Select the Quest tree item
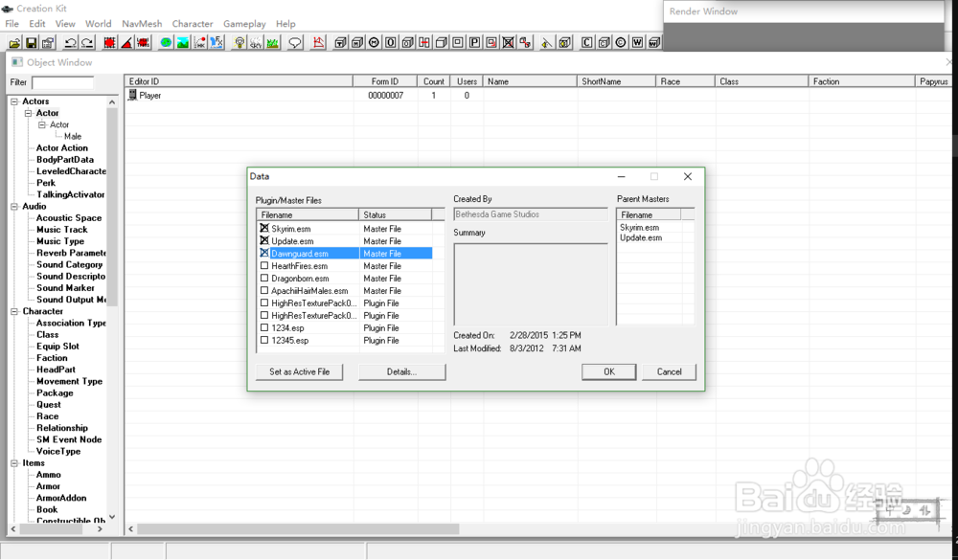Image resolution: width=958 pixels, height=560 pixels. coord(48,404)
